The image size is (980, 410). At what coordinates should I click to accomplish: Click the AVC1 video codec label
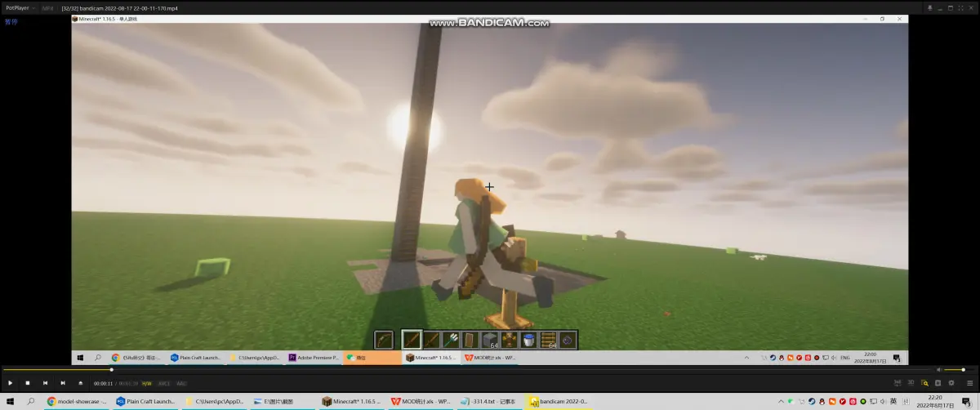164,383
